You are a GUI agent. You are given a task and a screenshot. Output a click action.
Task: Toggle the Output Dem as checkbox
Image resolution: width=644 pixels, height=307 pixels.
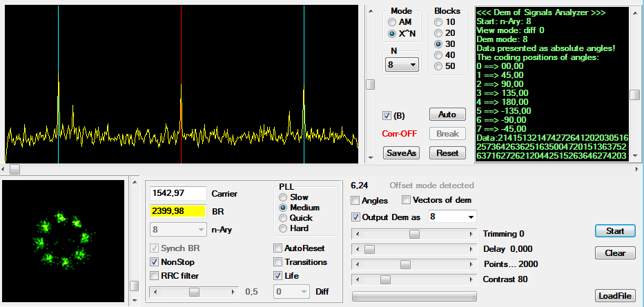(x=355, y=217)
